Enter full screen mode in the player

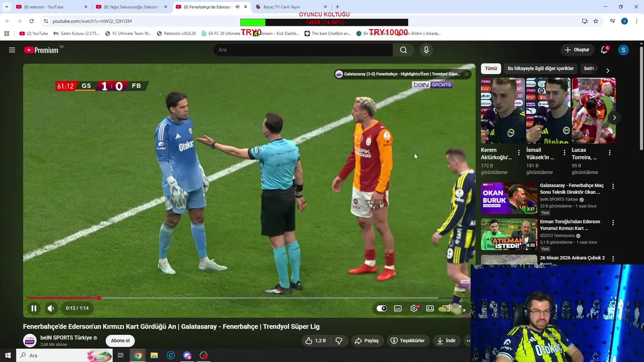(x=462, y=308)
